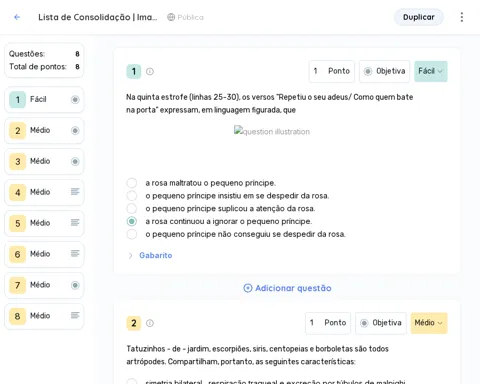The image size is (480, 384).
Task: Open the Objetiva type selector of question 1
Action: click(384, 71)
